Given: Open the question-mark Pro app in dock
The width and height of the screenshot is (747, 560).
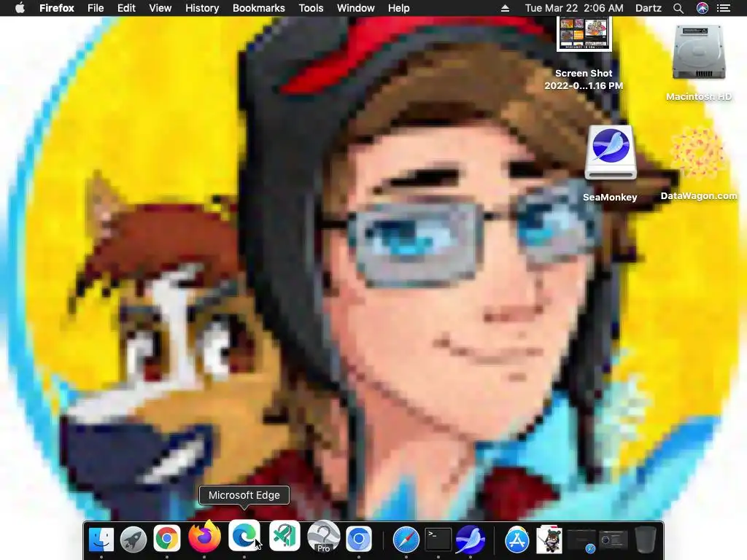Looking at the screenshot, I should (324, 536).
